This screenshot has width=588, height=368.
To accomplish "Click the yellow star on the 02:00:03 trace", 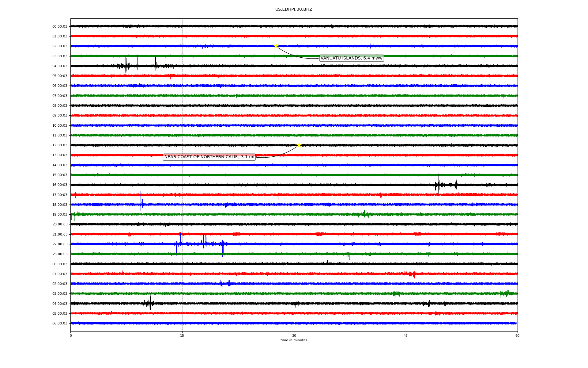I will 276,46.
